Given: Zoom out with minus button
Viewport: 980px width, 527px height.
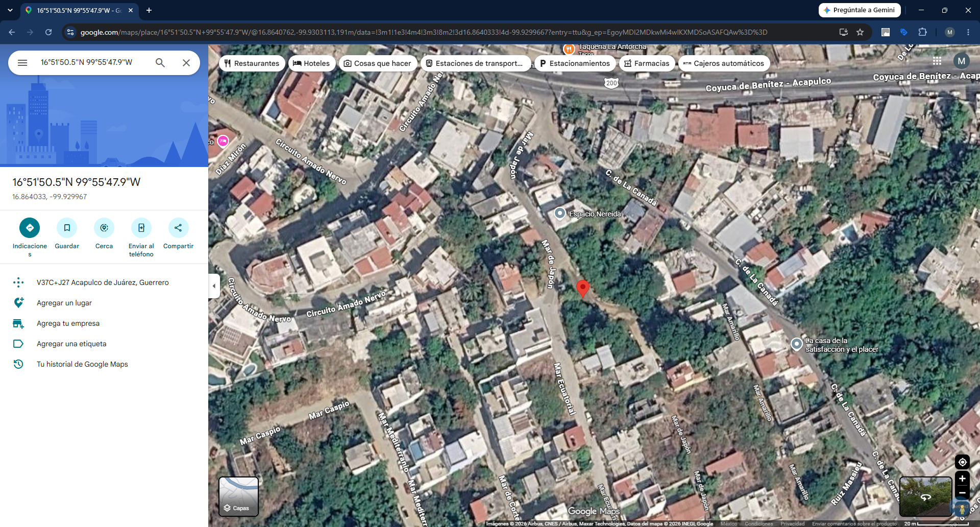Looking at the screenshot, I should point(962,493).
